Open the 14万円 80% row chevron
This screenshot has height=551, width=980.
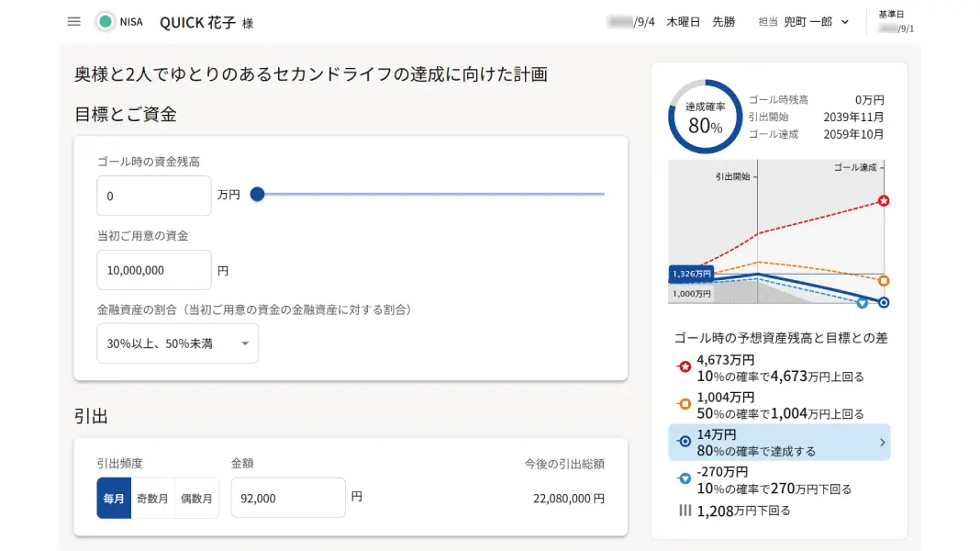pos(882,442)
